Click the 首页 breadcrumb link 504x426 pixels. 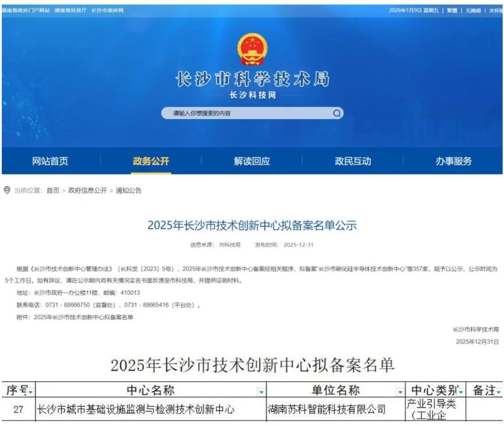click(x=53, y=190)
